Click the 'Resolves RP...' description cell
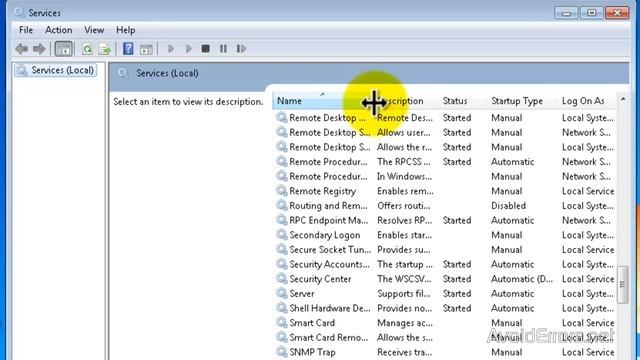This screenshot has height=360, width=640. coord(404,220)
